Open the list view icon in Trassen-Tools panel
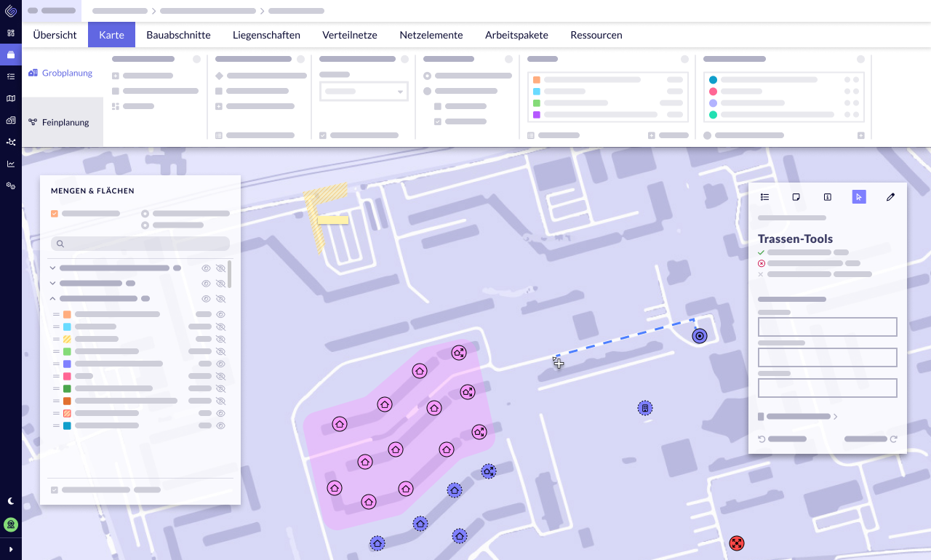The width and height of the screenshot is (931, 560). tap(765, 197)
